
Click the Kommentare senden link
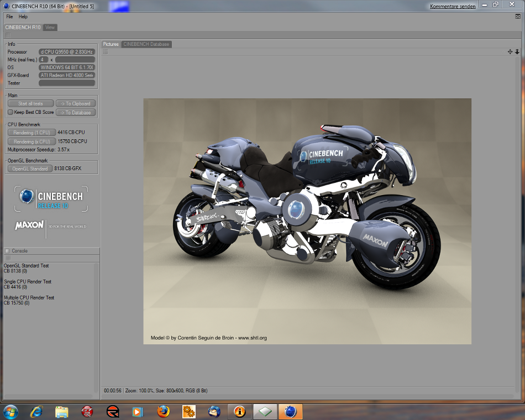coord(453,7)
